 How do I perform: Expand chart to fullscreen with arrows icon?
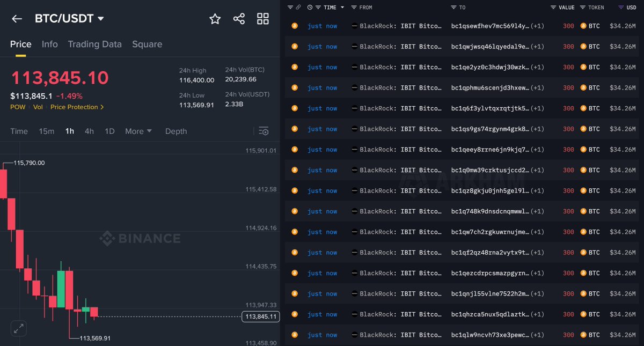(19, 328)
